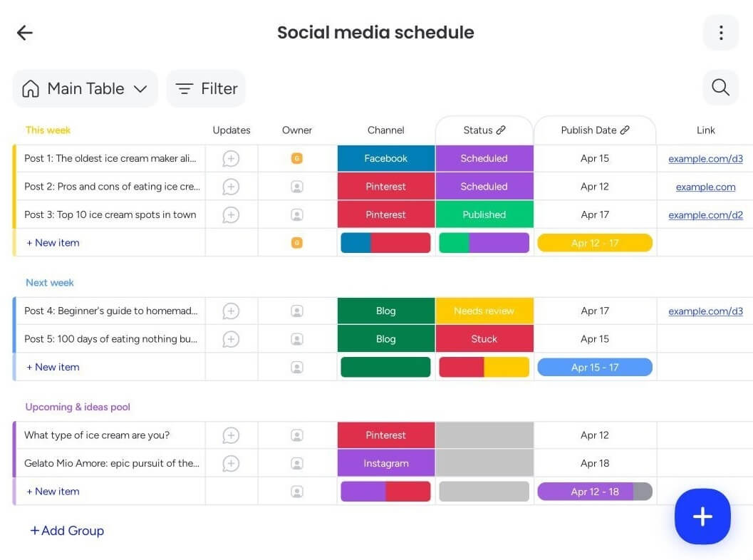The width and height of the screenshot is (753, 560).
Task: Add New item under This week
Action: 53,243
